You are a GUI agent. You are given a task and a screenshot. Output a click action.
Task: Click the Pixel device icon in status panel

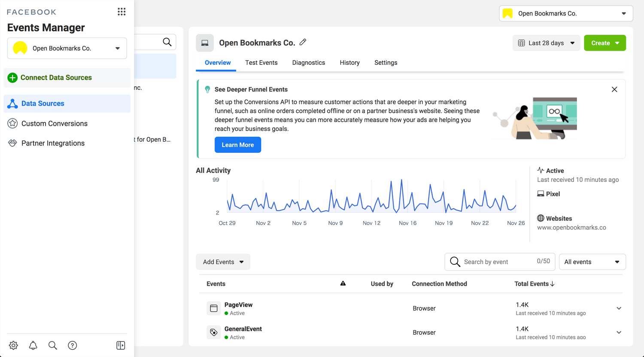541,194
